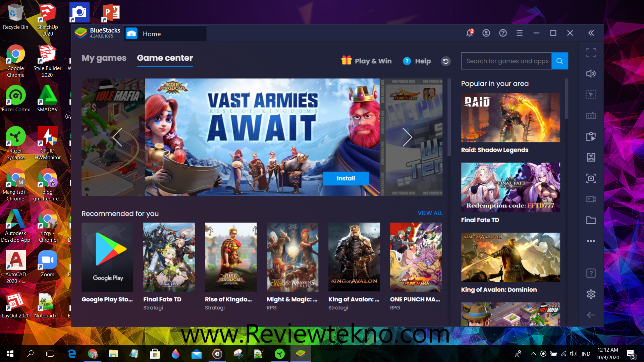Select Recycle Bin desktop icon
The image size is (644, 362).
click(15, 17)
